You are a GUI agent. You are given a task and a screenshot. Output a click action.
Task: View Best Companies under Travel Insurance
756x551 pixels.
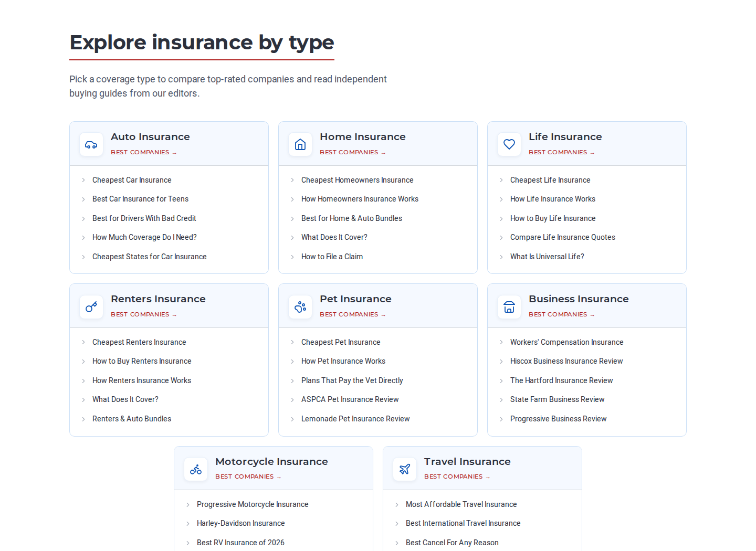pyautogui.click(x=457, y=476)
